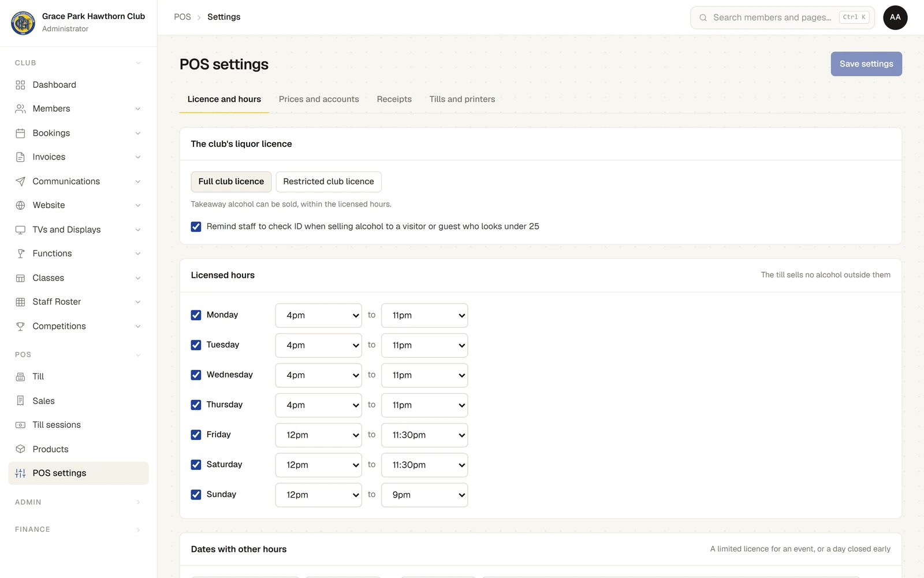Switch to Prices and accounts tab

click(319, 99)
